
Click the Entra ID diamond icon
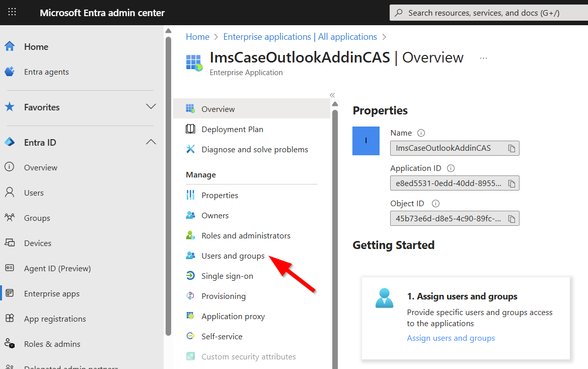coord(10,142)
